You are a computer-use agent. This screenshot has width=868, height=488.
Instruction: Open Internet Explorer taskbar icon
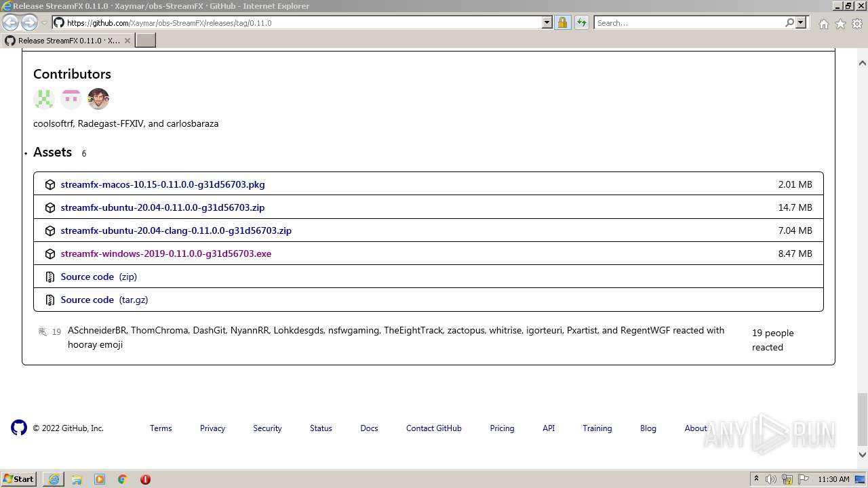[54, 479]
